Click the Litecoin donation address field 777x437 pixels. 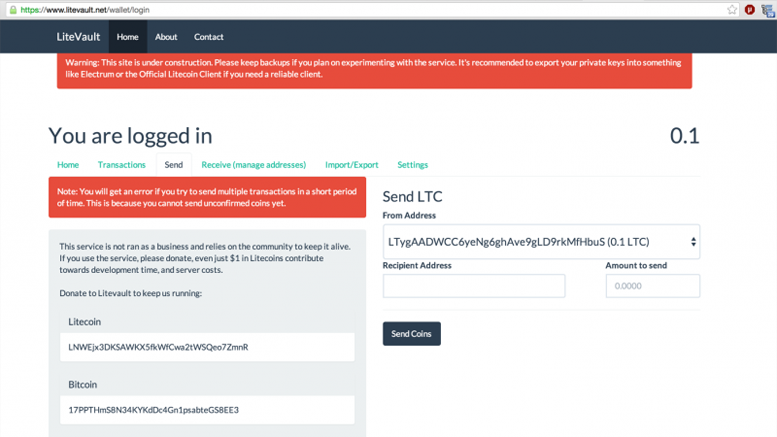point(207,347)
